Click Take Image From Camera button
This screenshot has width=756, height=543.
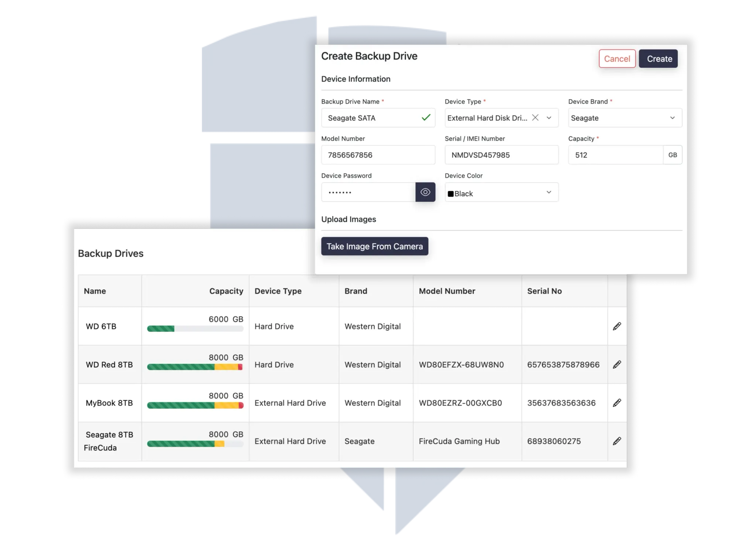click(375, 246)
